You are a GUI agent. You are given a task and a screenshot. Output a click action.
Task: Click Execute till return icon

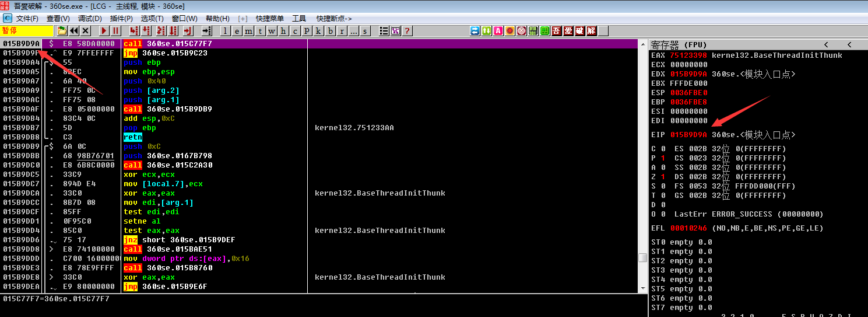188,31
